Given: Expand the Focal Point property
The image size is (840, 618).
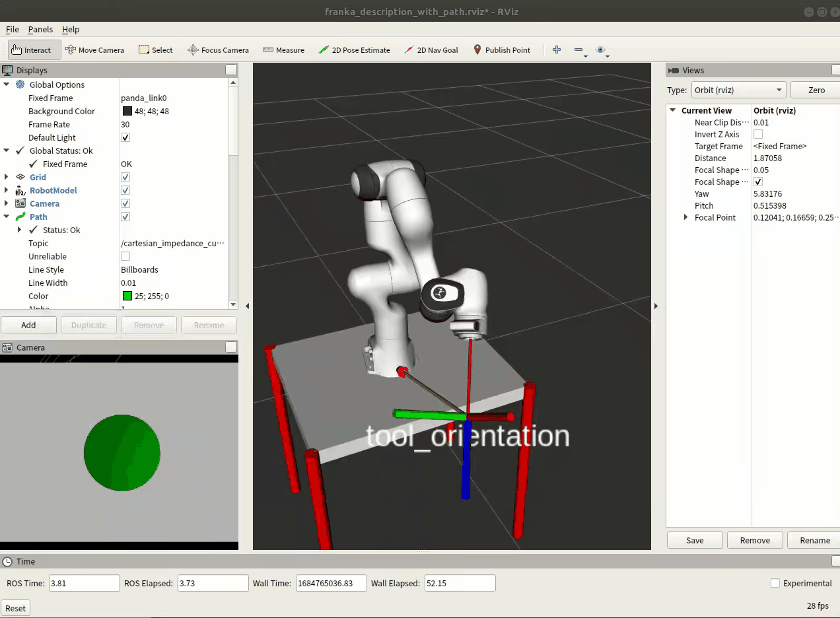Looking at the screenshot, I should pyautogui.click(x=685, y=217).
